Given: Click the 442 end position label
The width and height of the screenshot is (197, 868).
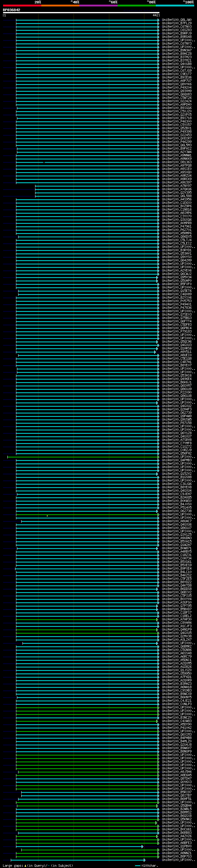Looking at the screenshot, I should (x=155, y=15).
